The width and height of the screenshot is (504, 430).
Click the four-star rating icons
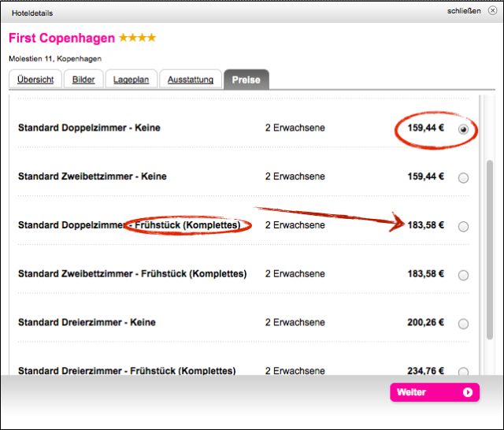click(138, 38)
